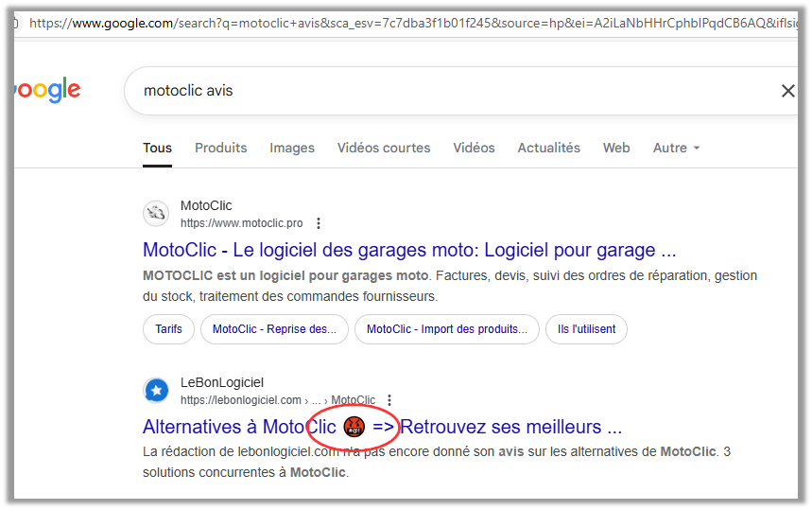Switch to the Images tab

292,148
